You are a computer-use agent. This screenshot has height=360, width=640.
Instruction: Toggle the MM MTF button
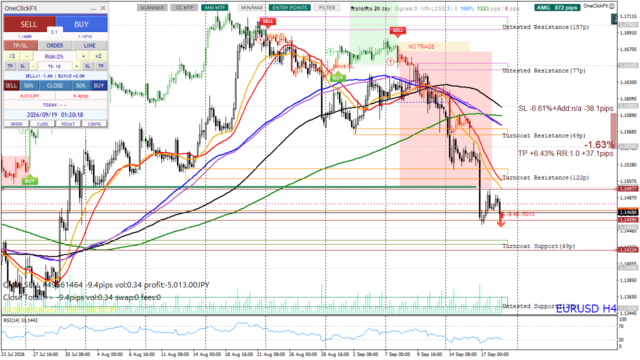point(215,8)
